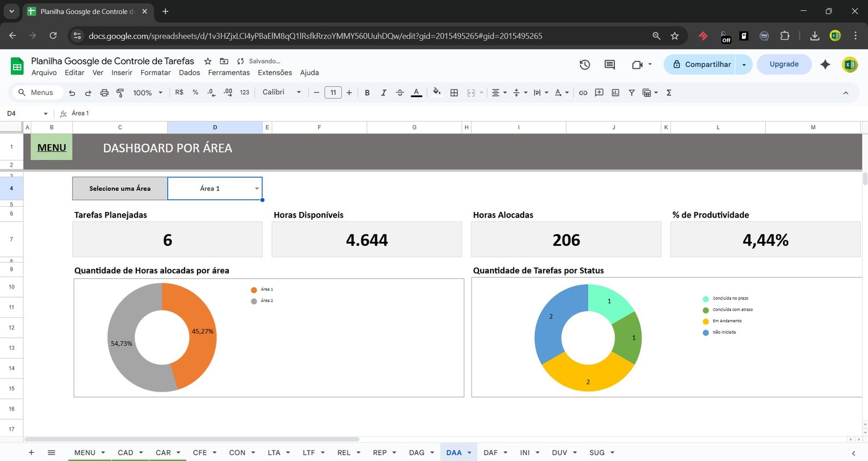Viewport: 868px width, 461px height.
Task: Click the functions sigma icon
Action: (669, 93)
